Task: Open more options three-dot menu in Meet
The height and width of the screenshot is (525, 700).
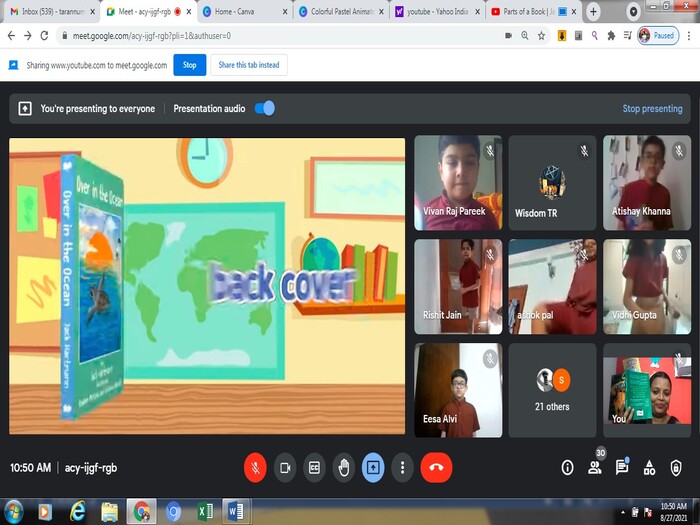Action: (402, 467)
